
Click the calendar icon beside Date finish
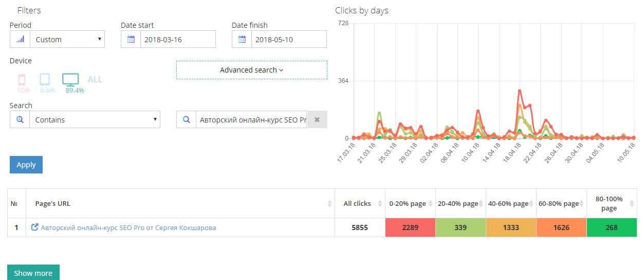pyautogui.click(x=242, y=39)
